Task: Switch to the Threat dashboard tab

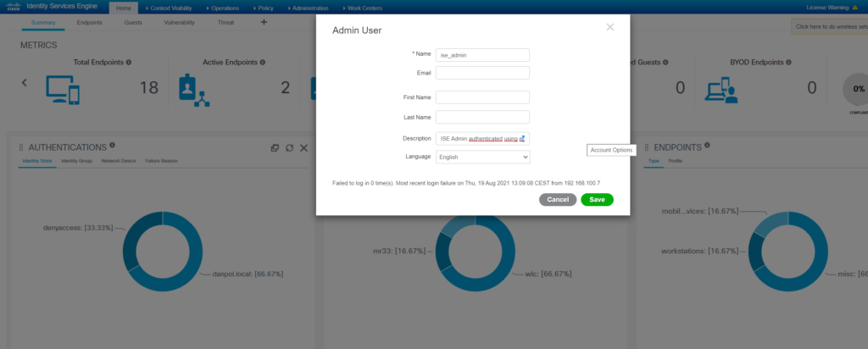Action: [225, 23]
